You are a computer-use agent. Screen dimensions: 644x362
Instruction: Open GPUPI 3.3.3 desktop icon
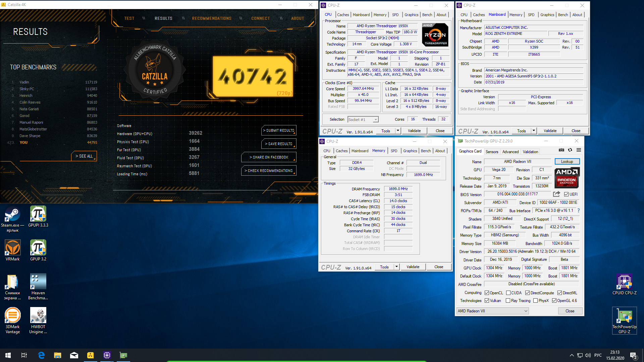pos(38,217)
